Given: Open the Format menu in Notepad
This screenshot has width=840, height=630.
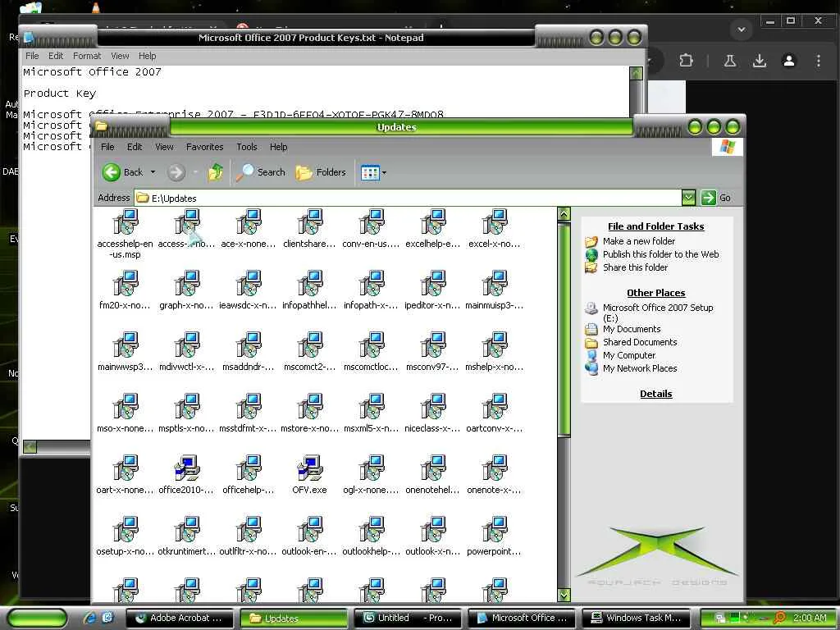Looking at the screenshot, I should (x=87, y=56).
